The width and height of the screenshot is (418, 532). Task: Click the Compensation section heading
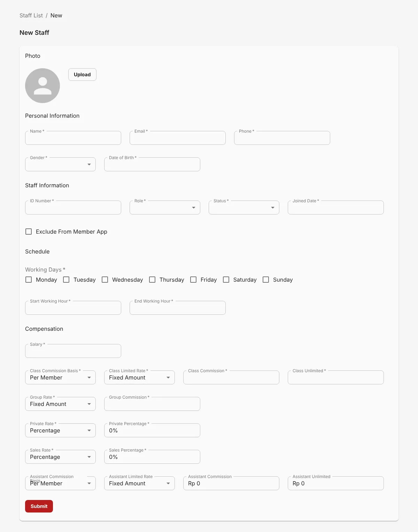44,329
